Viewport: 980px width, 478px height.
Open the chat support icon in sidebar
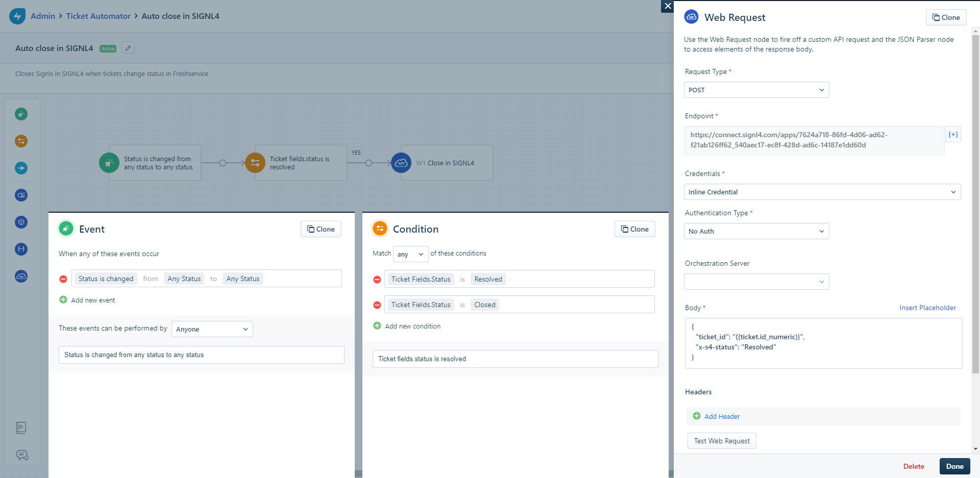pyautogui.click(x=22, y=455)
